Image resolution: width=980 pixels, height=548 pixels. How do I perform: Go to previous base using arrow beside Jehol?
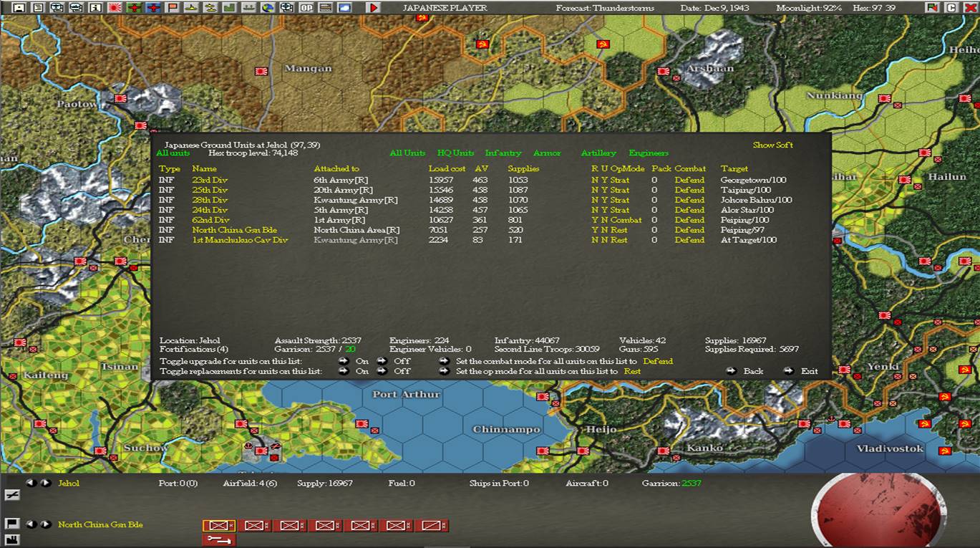31,483
